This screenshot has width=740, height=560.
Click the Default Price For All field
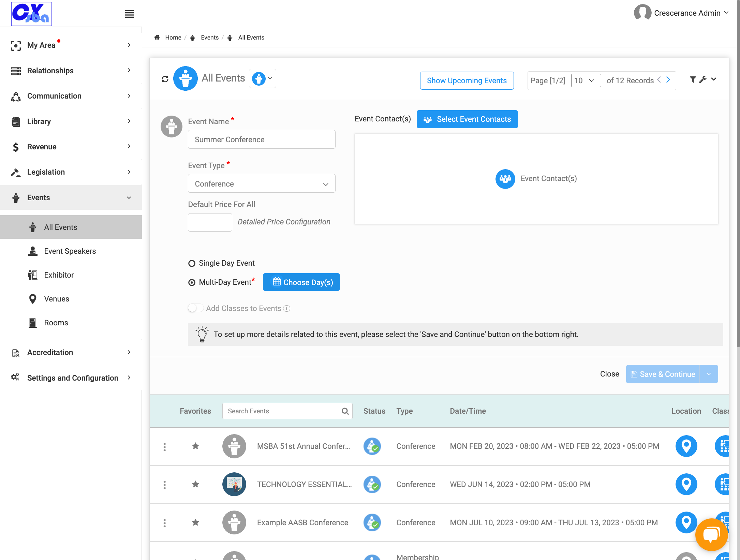[210, 222]
